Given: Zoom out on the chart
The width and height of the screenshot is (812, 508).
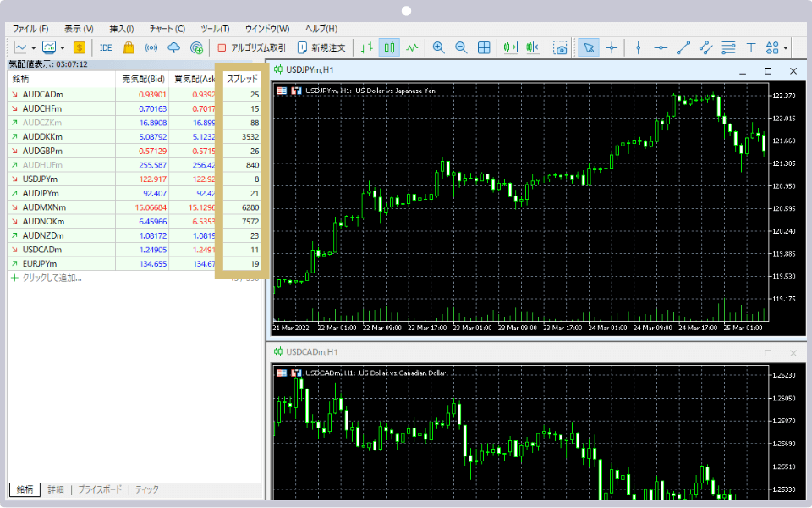Looking at the screenshot, I should [461, 47].
